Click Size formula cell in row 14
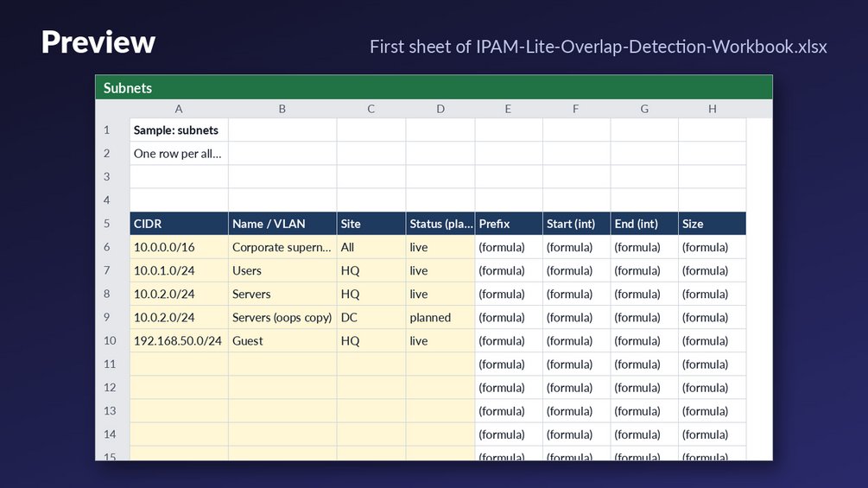The image size is (868, 488). 712,434
